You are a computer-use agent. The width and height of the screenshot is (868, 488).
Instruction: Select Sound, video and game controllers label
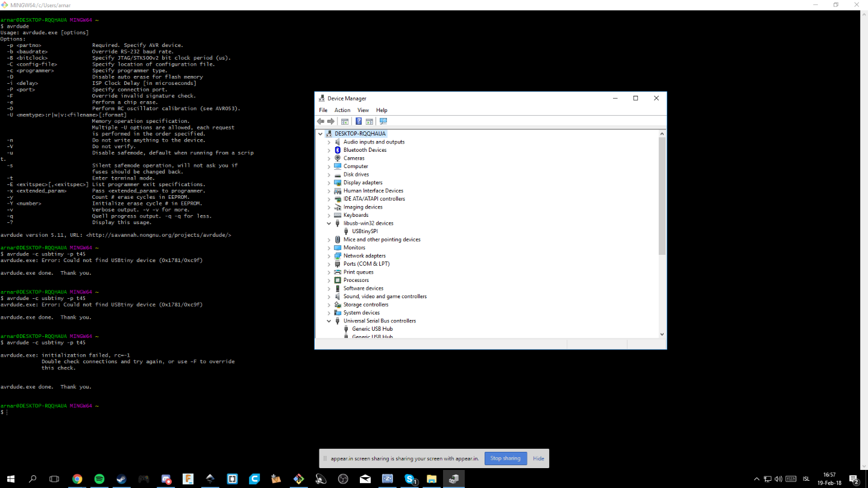click(x=385, y=296)
